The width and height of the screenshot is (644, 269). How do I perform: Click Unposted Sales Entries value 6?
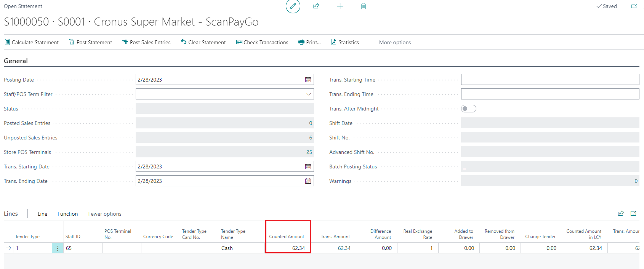point(311,138)
